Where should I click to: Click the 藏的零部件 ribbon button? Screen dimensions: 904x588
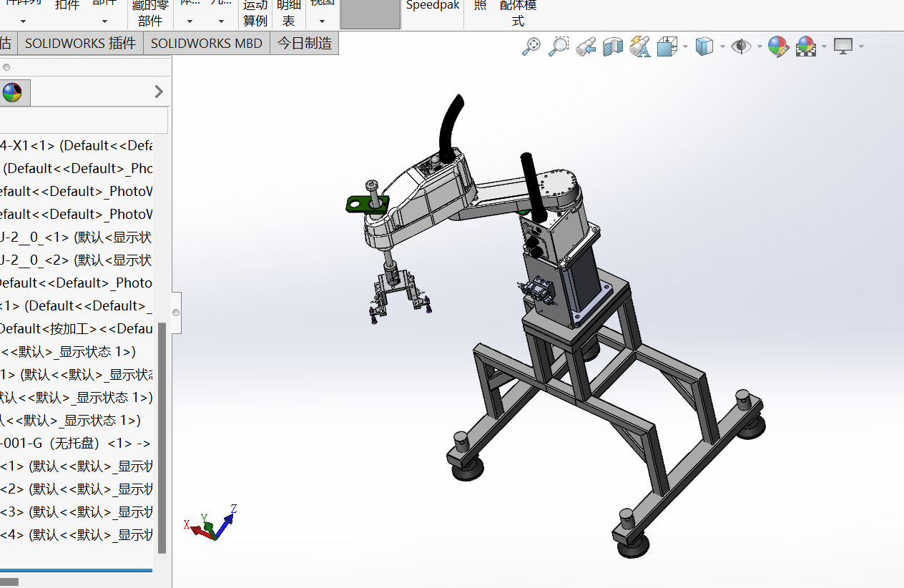tap(150, 13)
